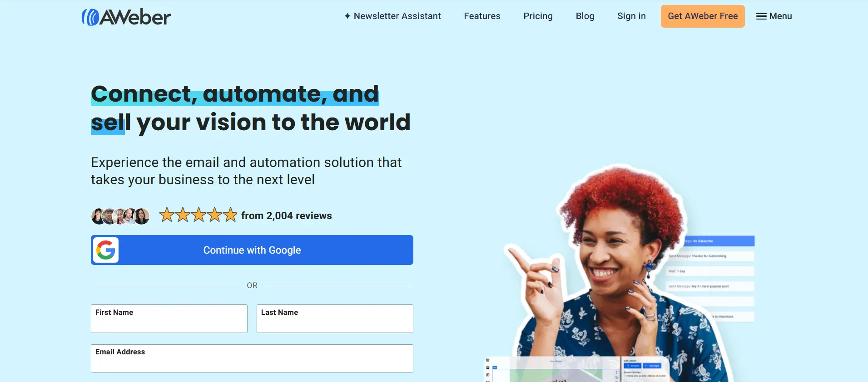Click the sparkle icon beside Newsletter Assistant

coord(347,16)
